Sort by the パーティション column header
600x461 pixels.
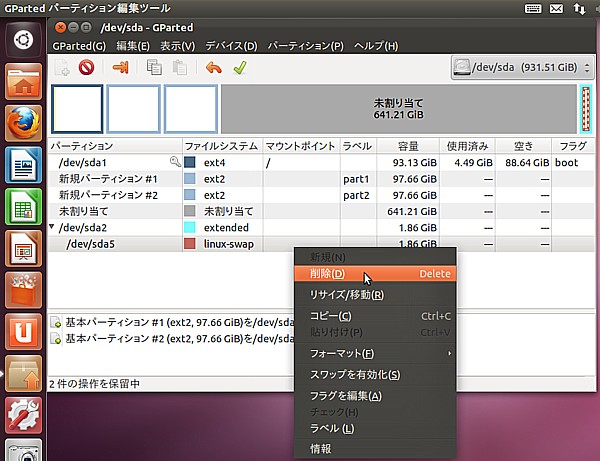point(115,146)
